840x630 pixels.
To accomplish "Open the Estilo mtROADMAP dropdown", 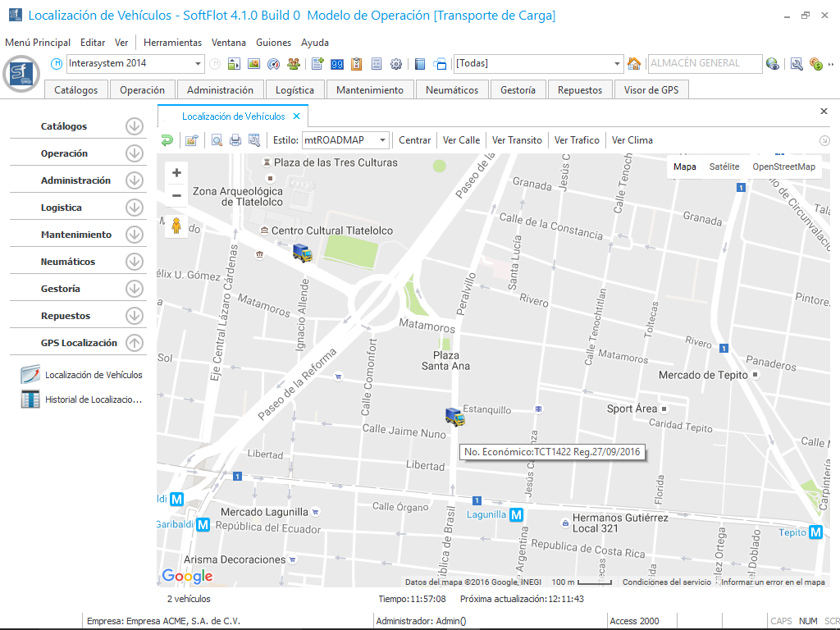I will point(380,140).
